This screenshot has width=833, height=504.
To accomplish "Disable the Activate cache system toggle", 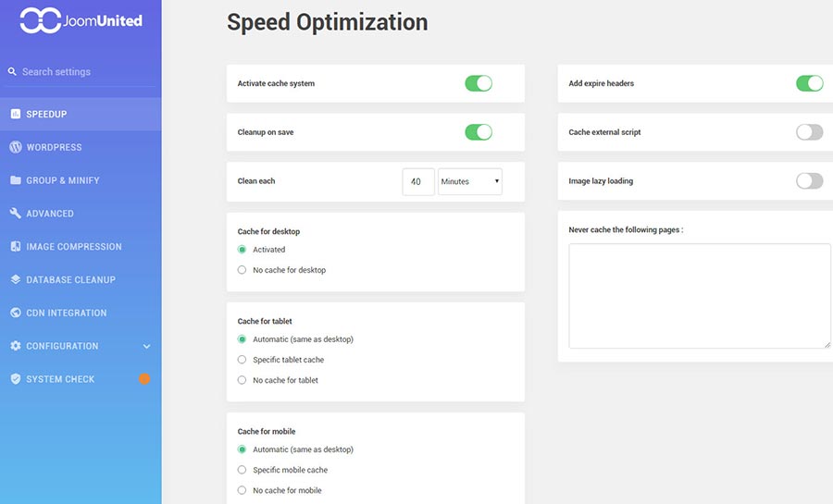I will (478, 83).
